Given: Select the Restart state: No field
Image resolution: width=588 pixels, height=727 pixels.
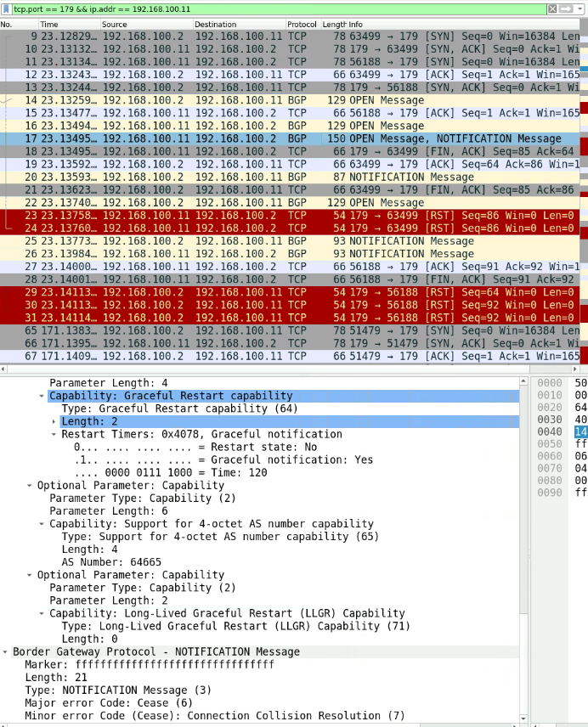Looking at the screenshot, I should click(195, 447).
